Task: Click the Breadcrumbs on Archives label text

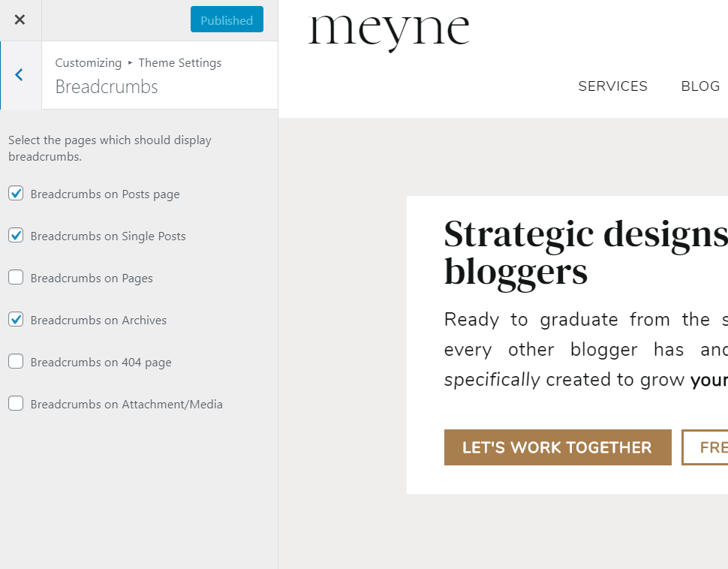Action: (x=98, y=321)
